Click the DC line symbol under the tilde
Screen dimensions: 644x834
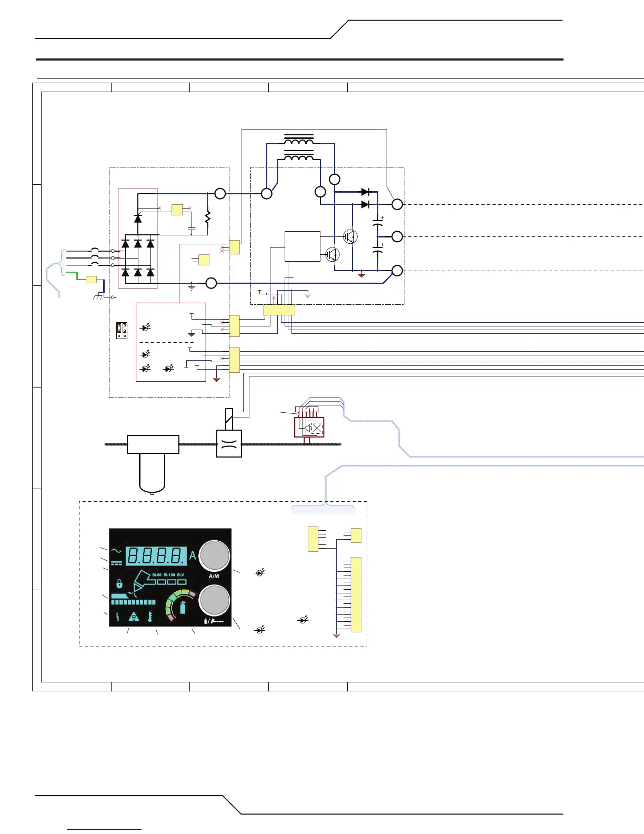click(117, 563)
